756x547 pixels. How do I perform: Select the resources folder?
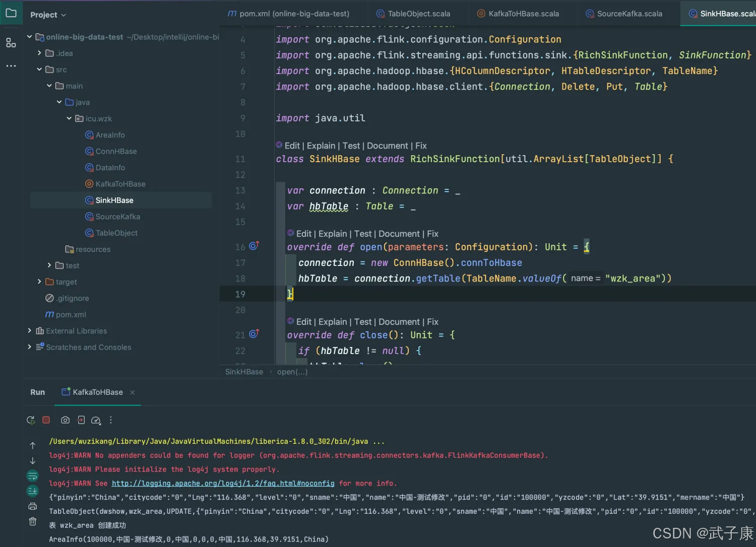88,249
